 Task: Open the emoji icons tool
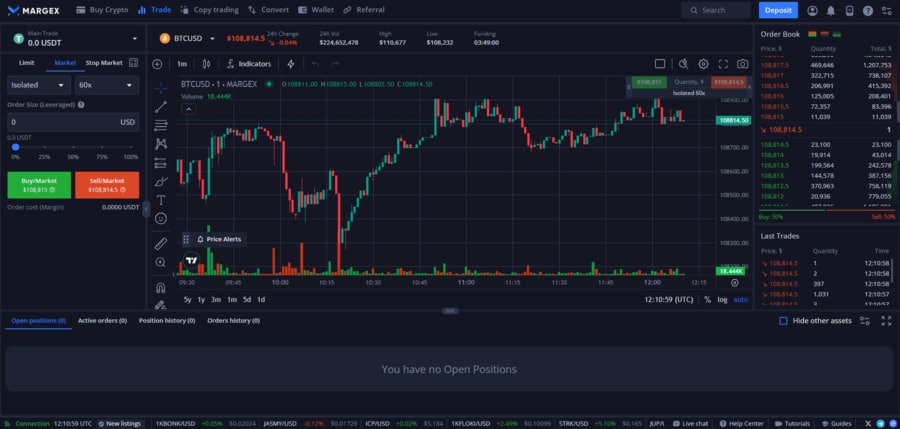(161, 219)
